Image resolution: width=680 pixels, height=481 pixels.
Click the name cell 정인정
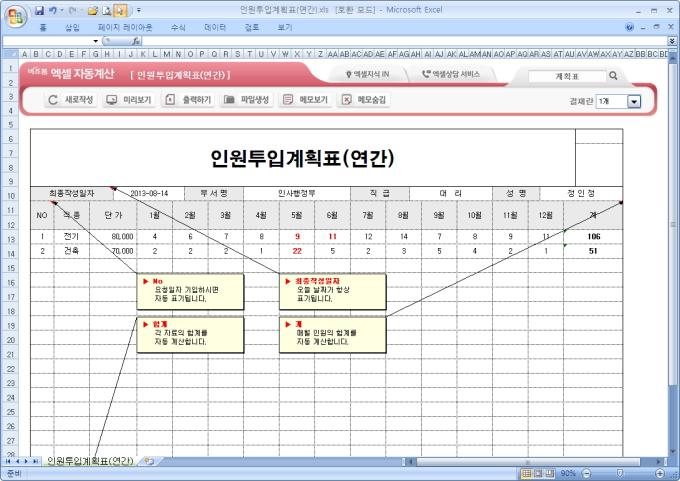click(581, 193)
